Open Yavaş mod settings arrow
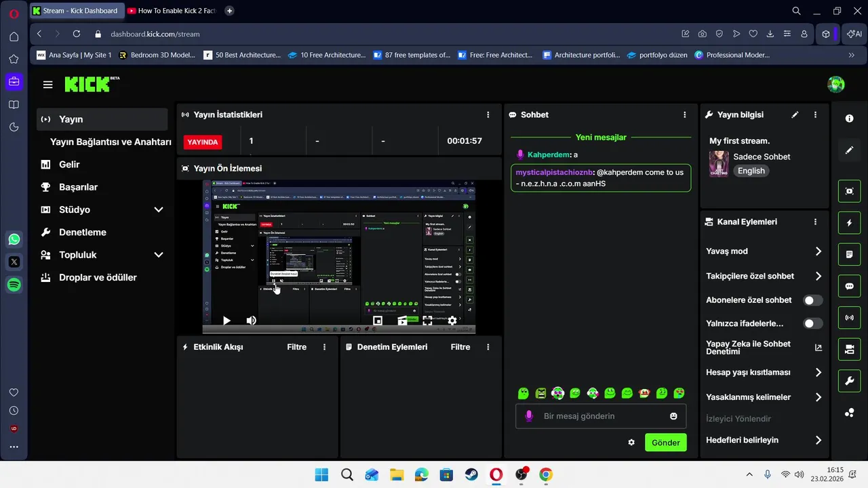 click(818, 251)
